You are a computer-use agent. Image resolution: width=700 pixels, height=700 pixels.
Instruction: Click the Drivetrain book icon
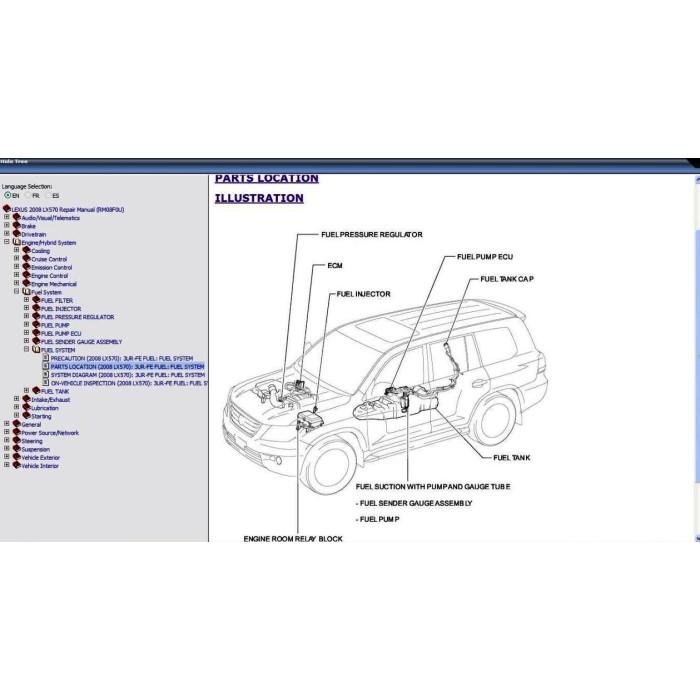pyautogui.click(x=17, y=234)
